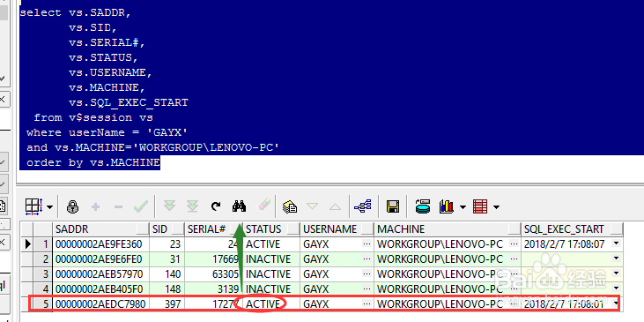Open SQL_EXEC_START dropdown in row 4
This screenshot has height=322, width=644.
(x=616, y=288)
